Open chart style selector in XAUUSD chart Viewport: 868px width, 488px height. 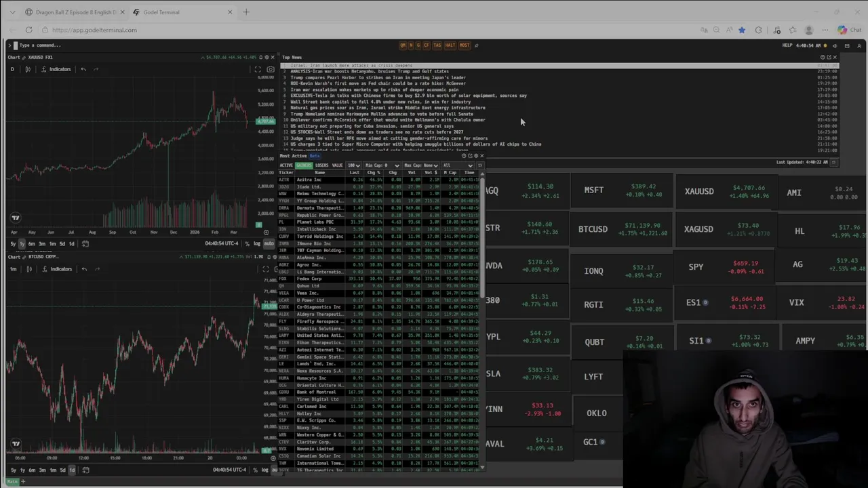28,69
